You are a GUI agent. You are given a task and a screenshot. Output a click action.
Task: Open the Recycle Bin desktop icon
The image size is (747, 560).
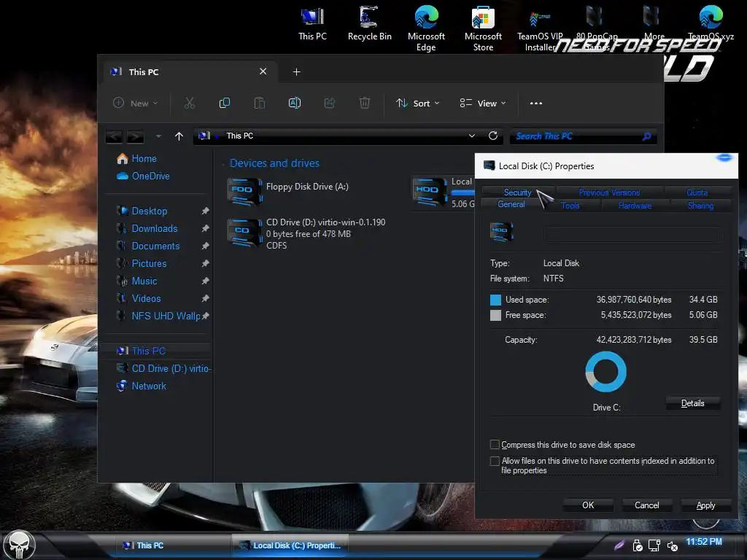pos(369,24)
